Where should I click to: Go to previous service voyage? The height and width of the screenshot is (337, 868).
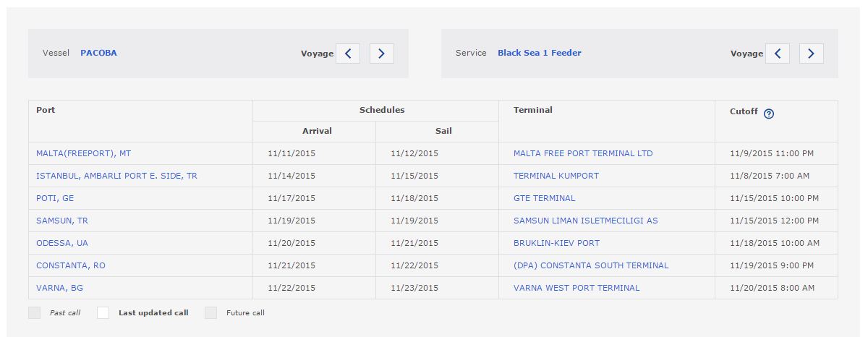pyautogui.click(x=778, y=54)
